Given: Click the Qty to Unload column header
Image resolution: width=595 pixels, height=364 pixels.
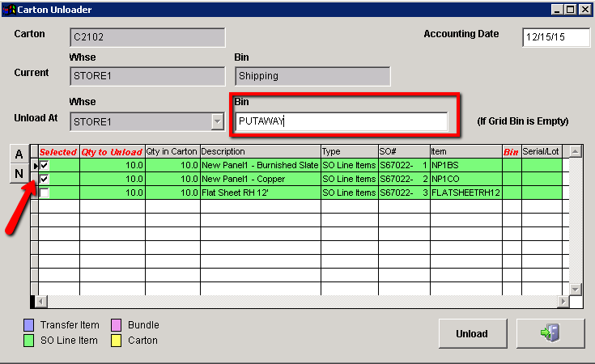Looking at the screenshot, I should point(112,151).
